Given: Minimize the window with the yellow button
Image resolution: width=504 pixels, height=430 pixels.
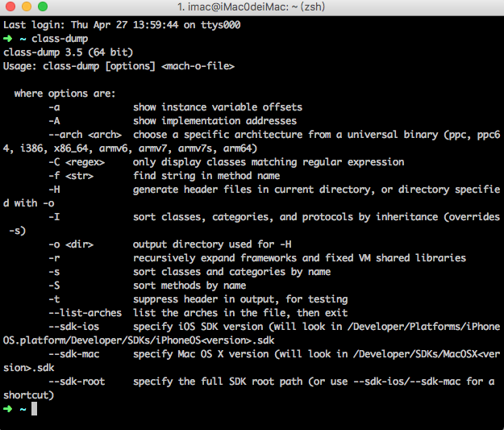Looking at the screenshot, I should [27, 6].
